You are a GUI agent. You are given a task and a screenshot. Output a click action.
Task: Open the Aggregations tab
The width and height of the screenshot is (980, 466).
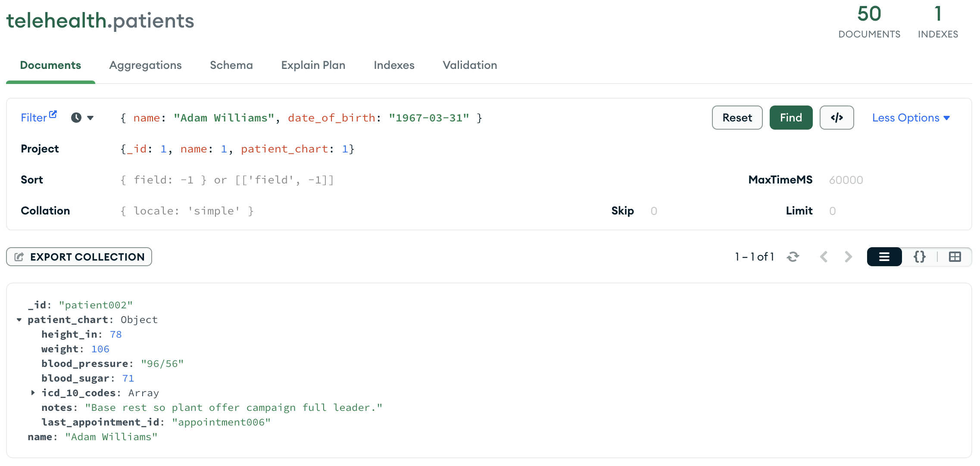coord(145,65)
